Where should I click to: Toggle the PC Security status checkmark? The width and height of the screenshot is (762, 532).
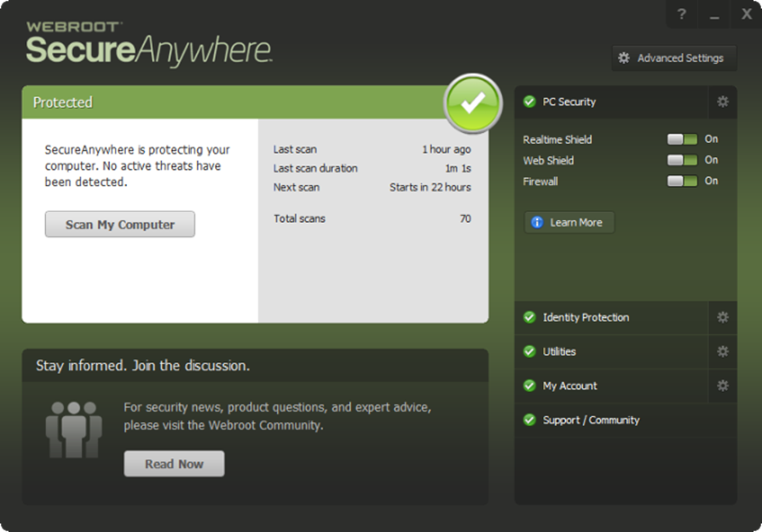(x=529, y=101)
